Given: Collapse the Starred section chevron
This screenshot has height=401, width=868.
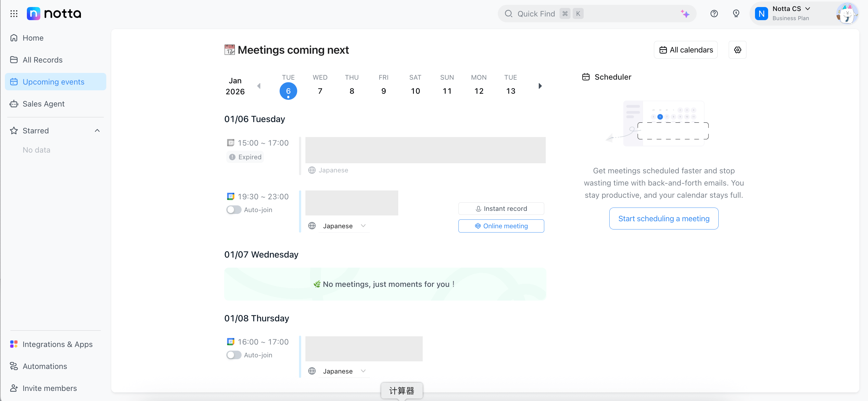Looking at the screenshot, I should (97, 131).
